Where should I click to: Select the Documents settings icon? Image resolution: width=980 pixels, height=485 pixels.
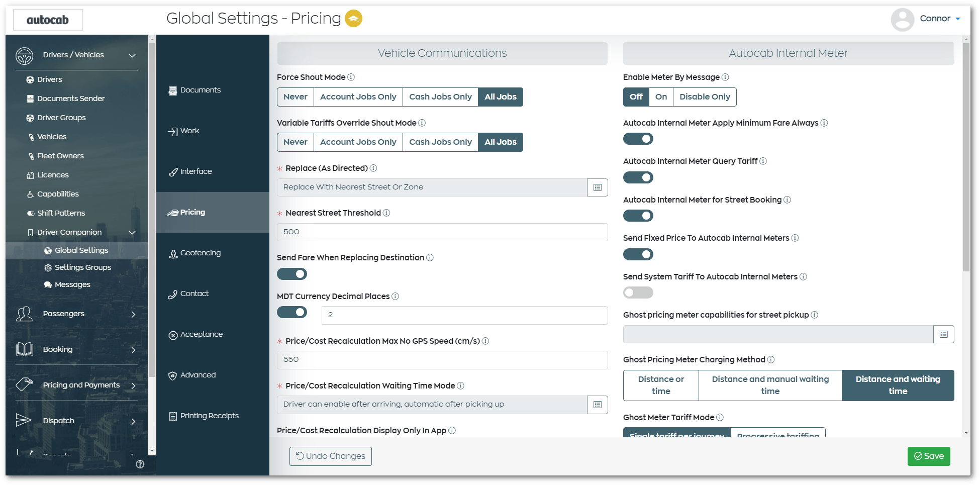click(173, 89)
